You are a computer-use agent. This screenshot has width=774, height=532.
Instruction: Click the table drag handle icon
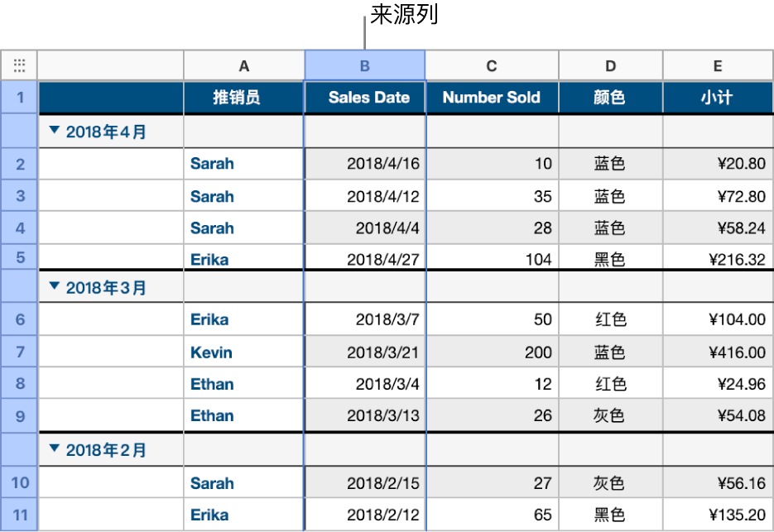click(x=19, y=65)
